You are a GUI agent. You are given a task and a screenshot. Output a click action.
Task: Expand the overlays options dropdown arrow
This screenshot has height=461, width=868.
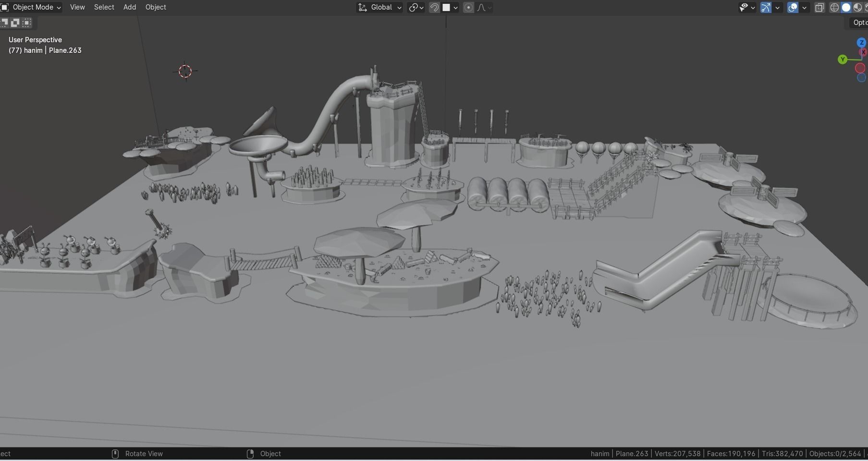[804, 7]
